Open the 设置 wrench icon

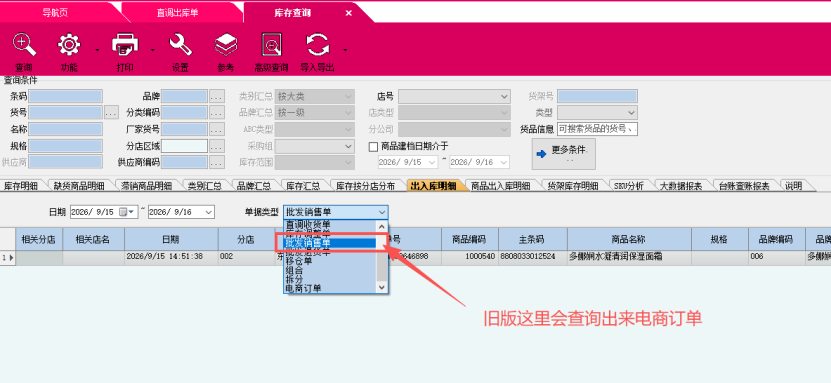(x=180, y=45)
